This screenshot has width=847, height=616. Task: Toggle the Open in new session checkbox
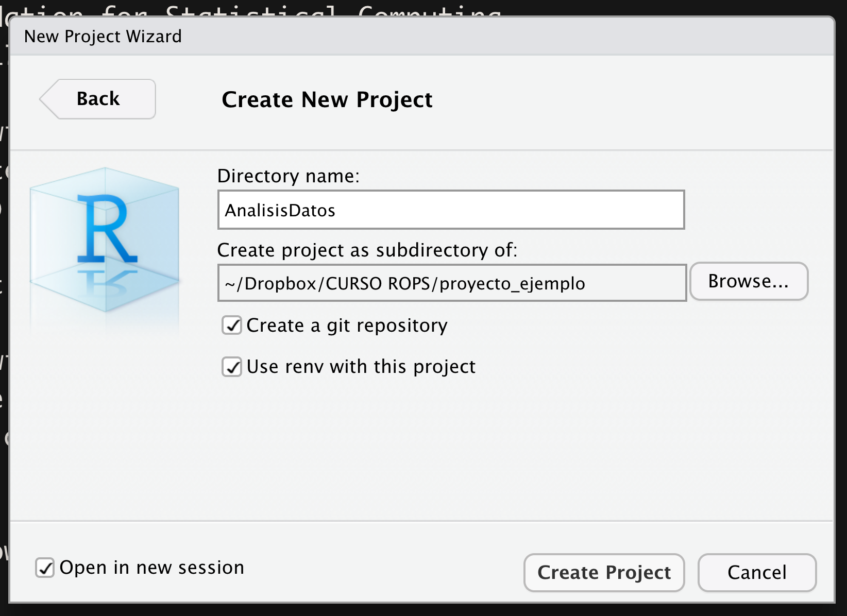(x=45, y=568)
